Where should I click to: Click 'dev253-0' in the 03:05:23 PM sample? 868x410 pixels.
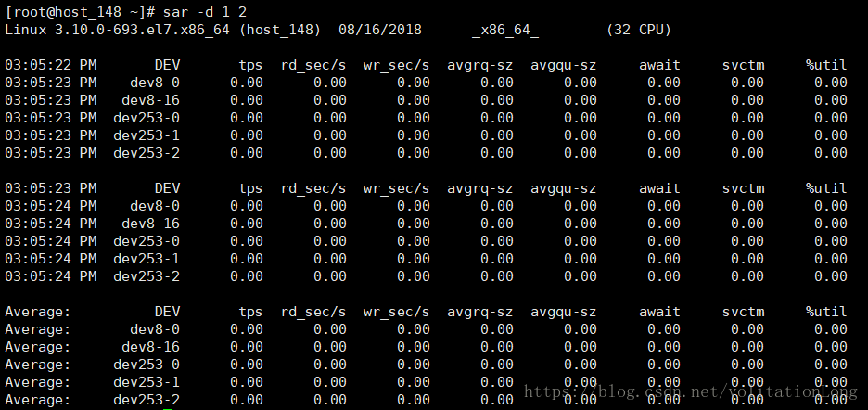coord(147,118)
